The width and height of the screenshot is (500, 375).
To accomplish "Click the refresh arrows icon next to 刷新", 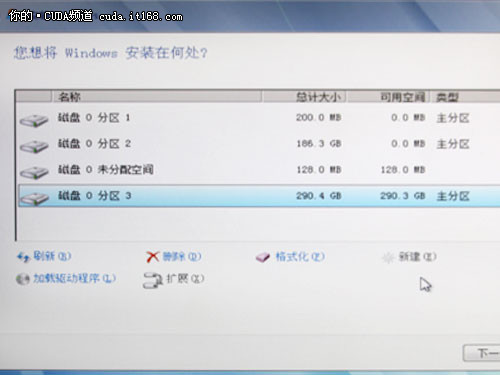I will [x=23, y=257].
